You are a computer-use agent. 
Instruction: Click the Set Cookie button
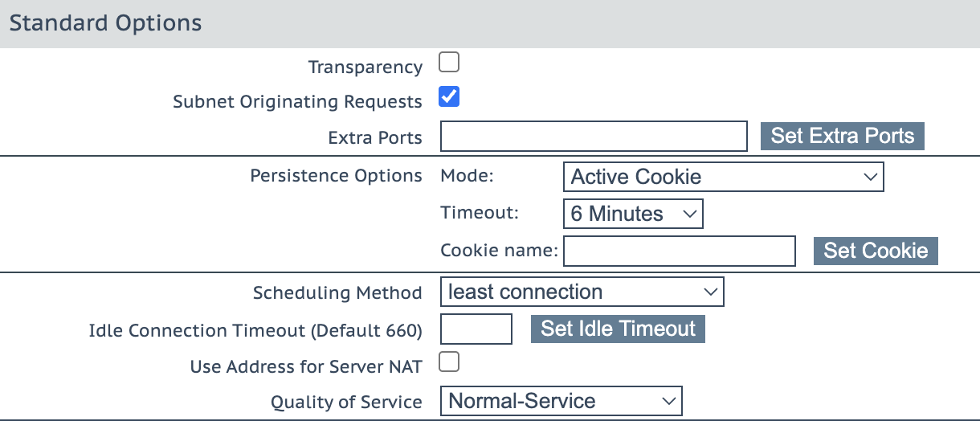pos(875,251)
